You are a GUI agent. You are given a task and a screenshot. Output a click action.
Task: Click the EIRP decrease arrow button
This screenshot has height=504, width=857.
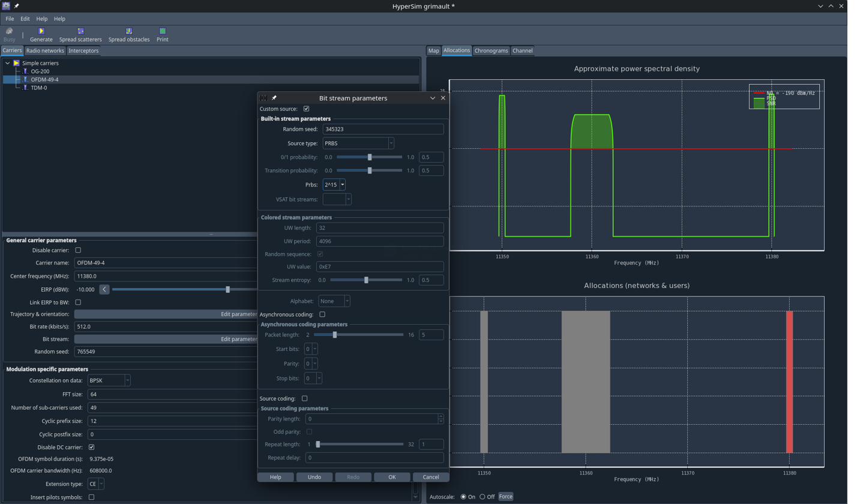104,289
